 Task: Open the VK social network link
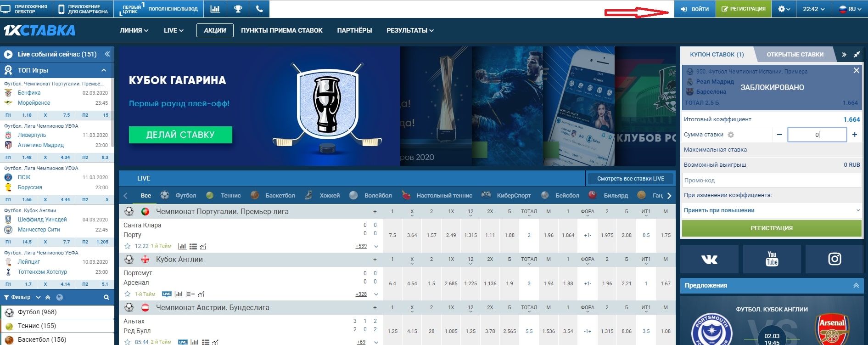tap(709, 260)
